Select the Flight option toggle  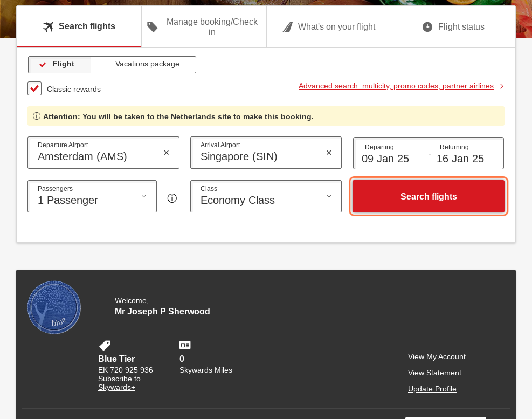point(59,65)
